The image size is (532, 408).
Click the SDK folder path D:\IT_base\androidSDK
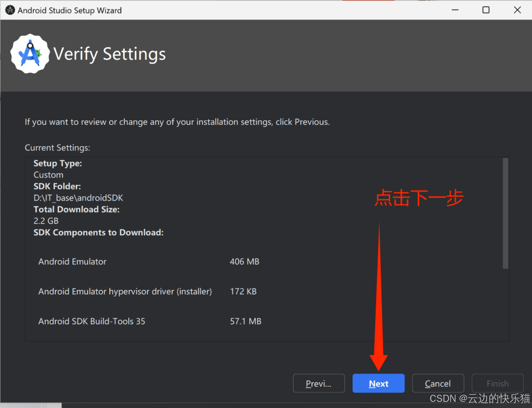[x=78, y=198]
